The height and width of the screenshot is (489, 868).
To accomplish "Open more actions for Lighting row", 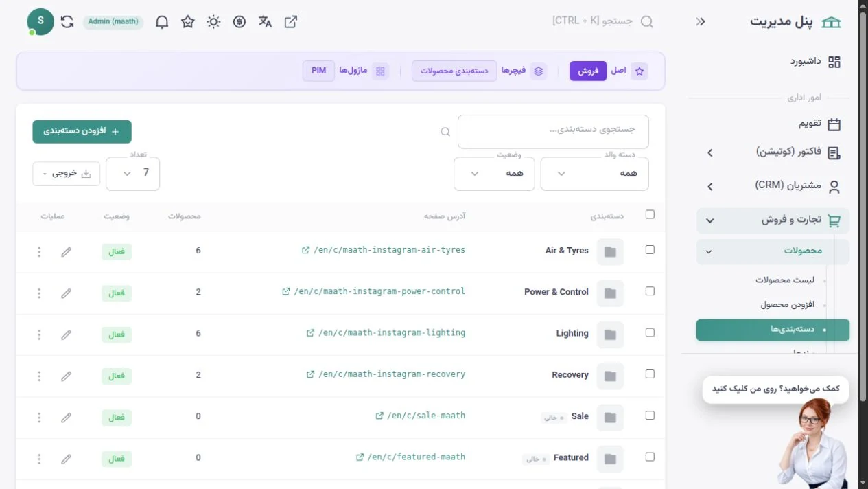I will (x=39, y=334).
